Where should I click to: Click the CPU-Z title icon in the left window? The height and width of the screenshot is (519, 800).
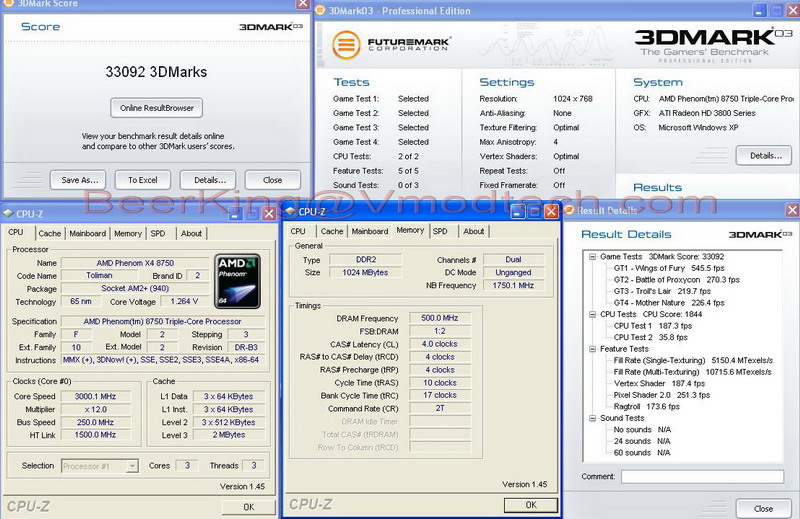tap(8, 213)
